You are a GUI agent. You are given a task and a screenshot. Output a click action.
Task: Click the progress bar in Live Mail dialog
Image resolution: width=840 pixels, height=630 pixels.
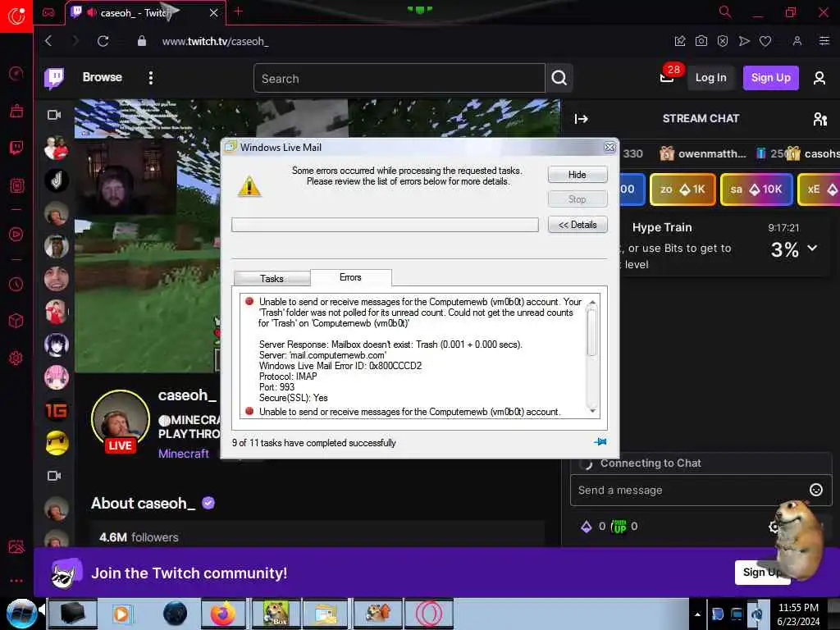[x=385, y=225]
